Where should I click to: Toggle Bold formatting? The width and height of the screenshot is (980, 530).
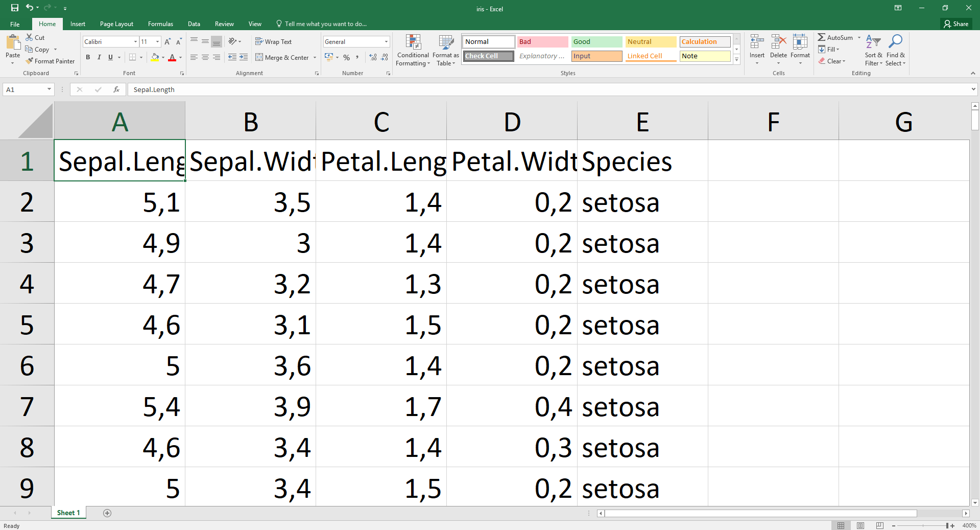pyautogui.click(x=88, y=57)
